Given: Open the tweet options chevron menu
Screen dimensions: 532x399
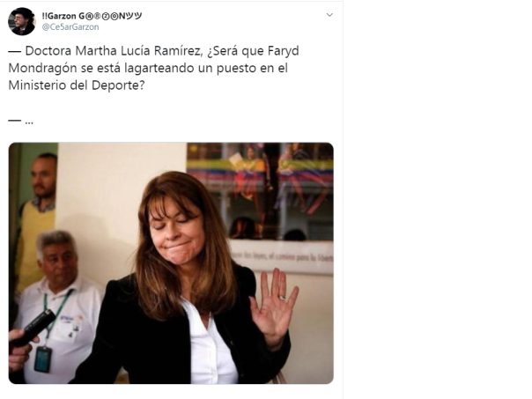Looking at the screenshot, I should click(329, 15).
